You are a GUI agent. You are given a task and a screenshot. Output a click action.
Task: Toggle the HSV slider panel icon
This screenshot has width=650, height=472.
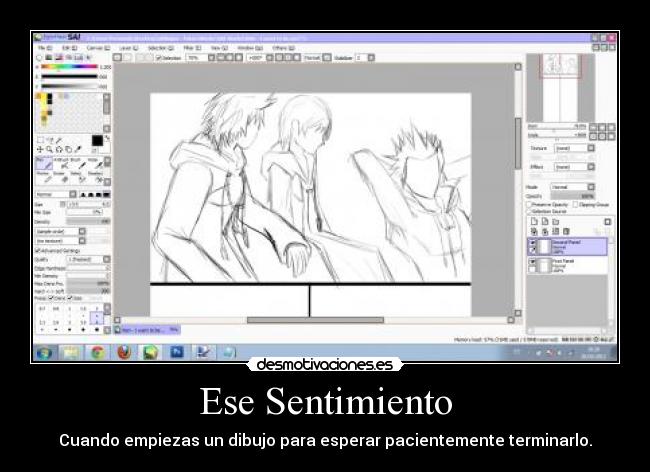click(59, 58)
